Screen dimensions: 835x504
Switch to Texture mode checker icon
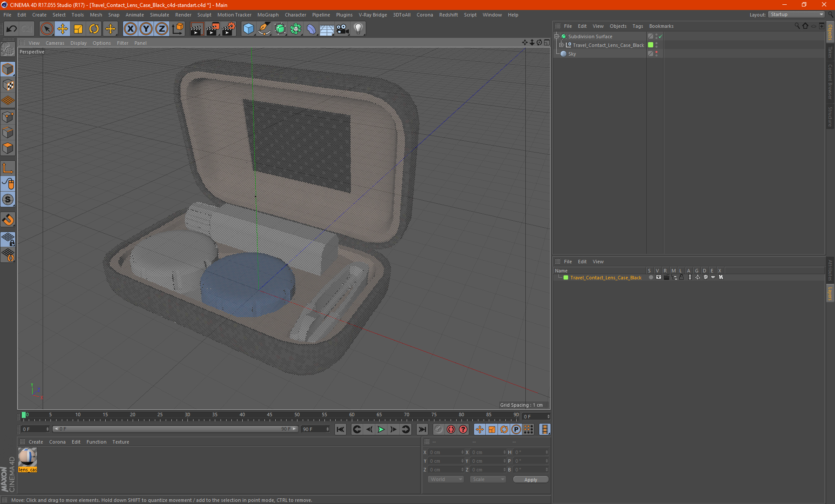point(8,85)
